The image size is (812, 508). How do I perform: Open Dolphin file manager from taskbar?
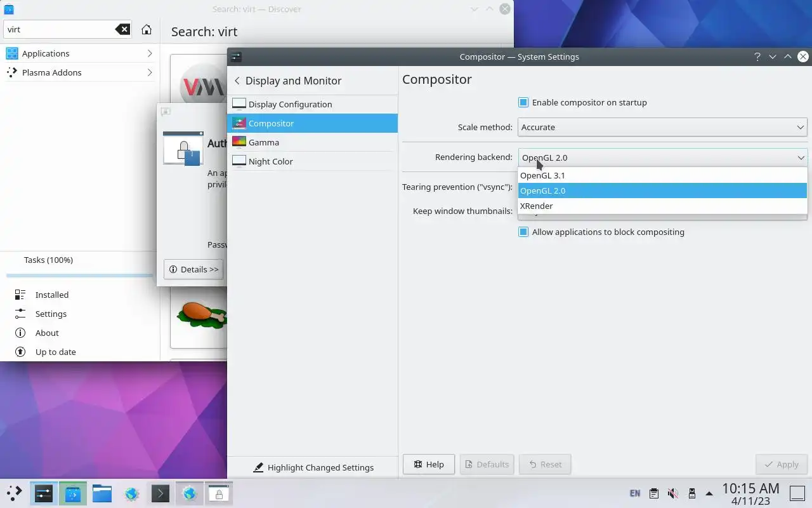[x=101, y=493]
